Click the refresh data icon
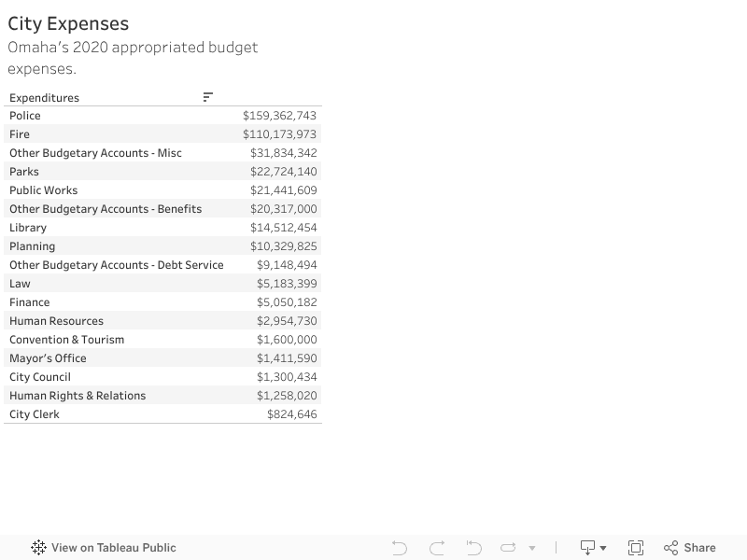Image resolution: width=747 pixels, height=560 pixels. click(x=509, y=548)
